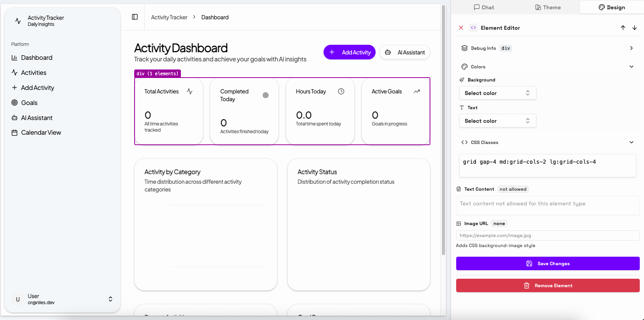
Task: Open the Text Select color dropdown
Action: pyautogui.click(x=497, y=121)
